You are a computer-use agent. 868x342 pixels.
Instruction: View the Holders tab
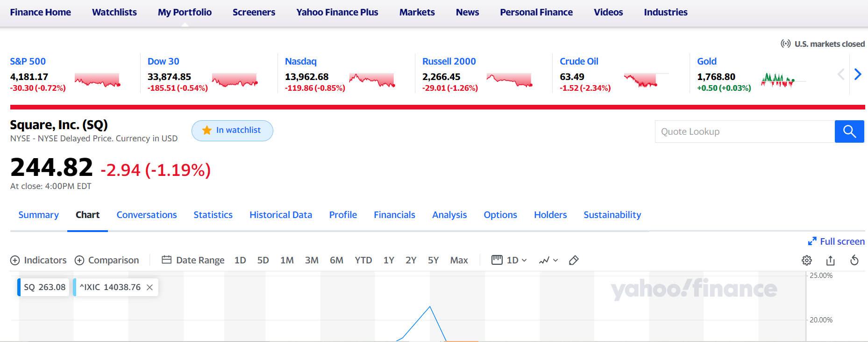(550, 215)
